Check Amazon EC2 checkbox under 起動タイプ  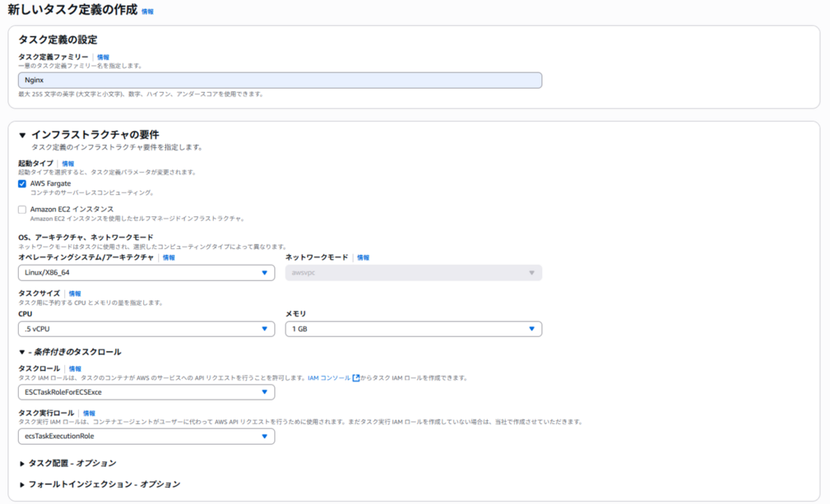coord(22,209)
